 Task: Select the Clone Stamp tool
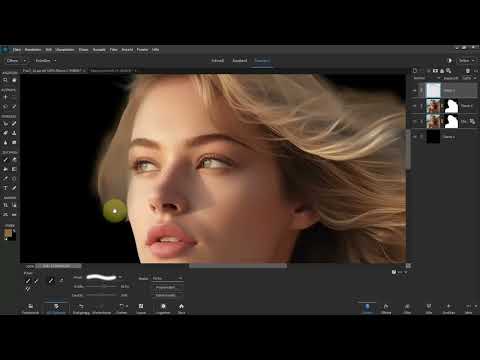[x=14, y=133]
